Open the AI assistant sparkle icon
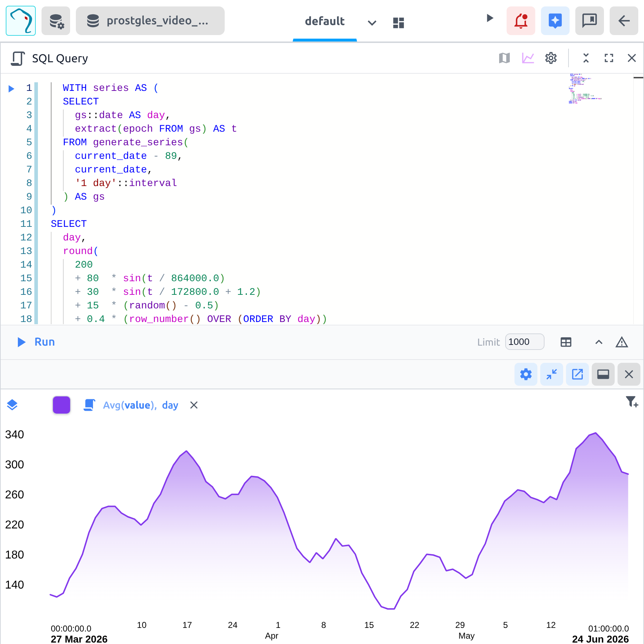This screenshot has height=644, width=644. 555,21
